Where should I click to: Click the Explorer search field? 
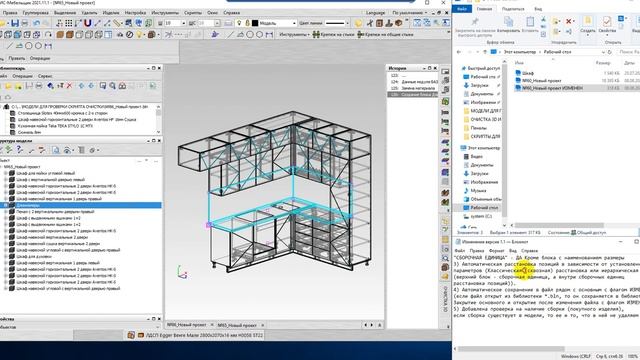pos(628,52)
